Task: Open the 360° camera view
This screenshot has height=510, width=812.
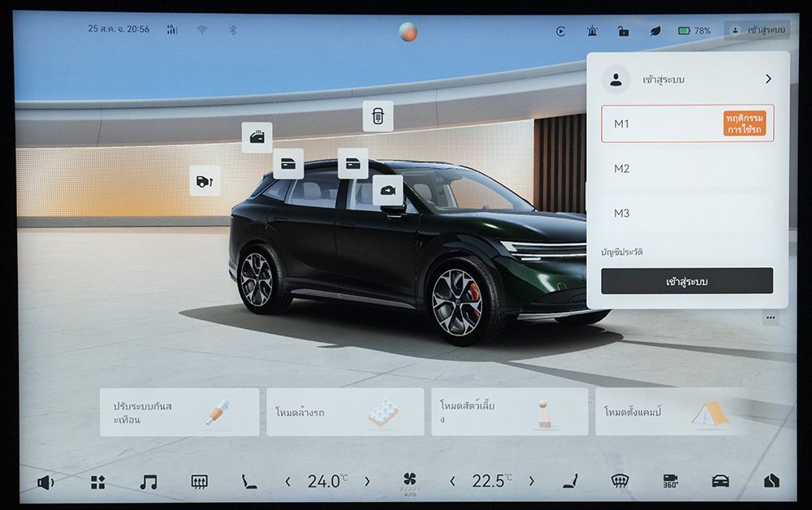Action: [670, 481]
